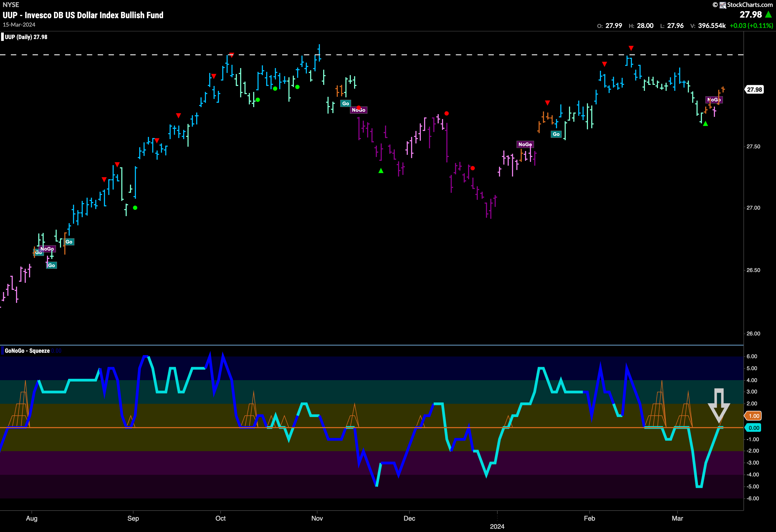776x532 pixels.
Task: Click the green circle beside the September 1 low
Action: (x=135, y=208)
